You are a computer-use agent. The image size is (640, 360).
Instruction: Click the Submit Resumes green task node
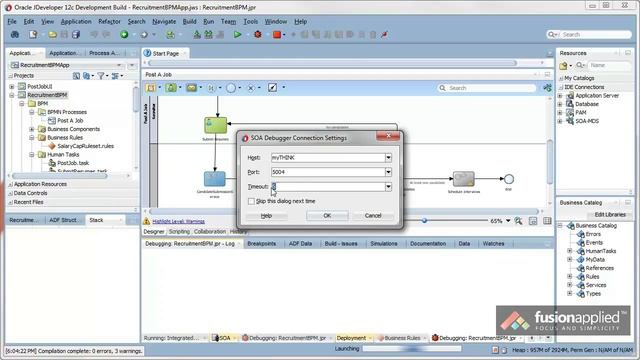pos(216,125)
